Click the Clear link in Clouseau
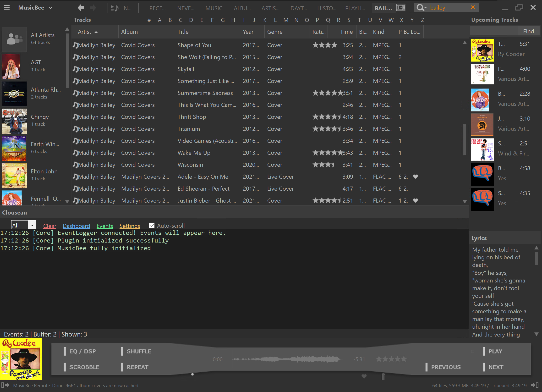This screenshot has width=542, height=392. pyautogui.click(x=49, y=226)
